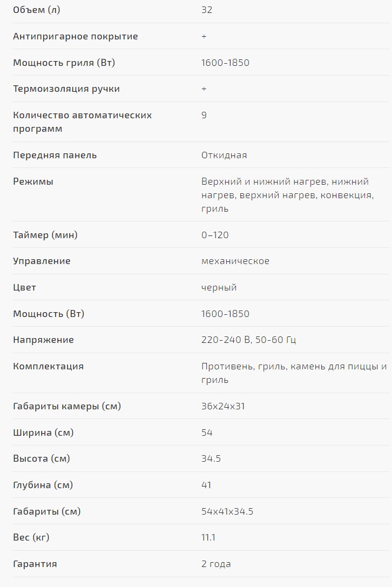The image size is (392, 587).
Task: Select the "Глубина (см)" label
Action: [x=43, y=485]
